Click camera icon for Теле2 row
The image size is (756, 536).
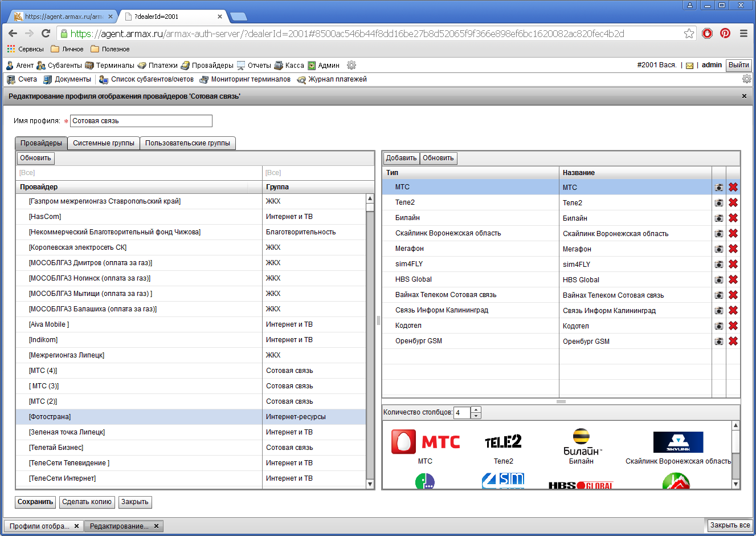point(719,202)
